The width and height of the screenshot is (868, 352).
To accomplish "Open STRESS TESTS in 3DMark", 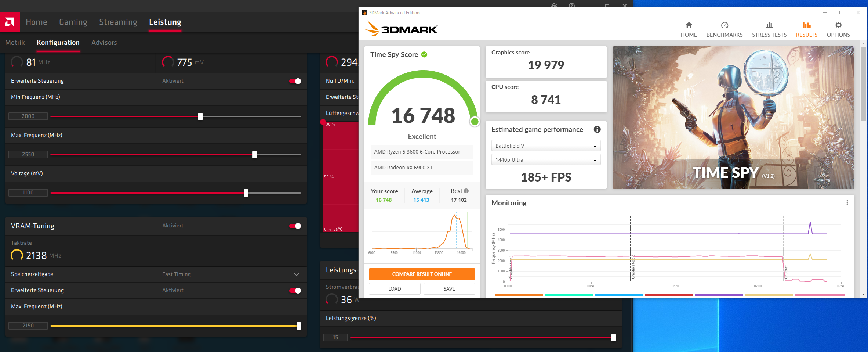I will click(x=769, y=29).
